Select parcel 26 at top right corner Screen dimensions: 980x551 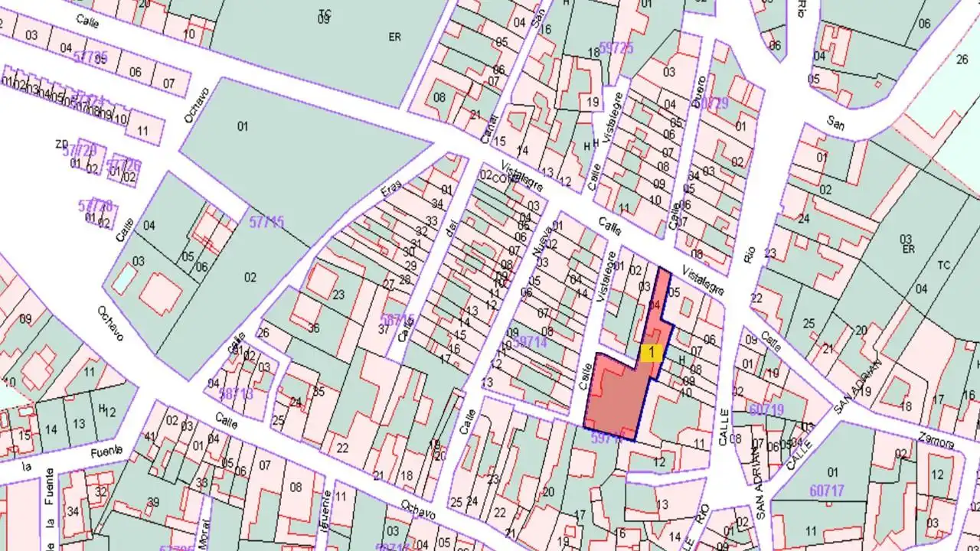[962, 59]
